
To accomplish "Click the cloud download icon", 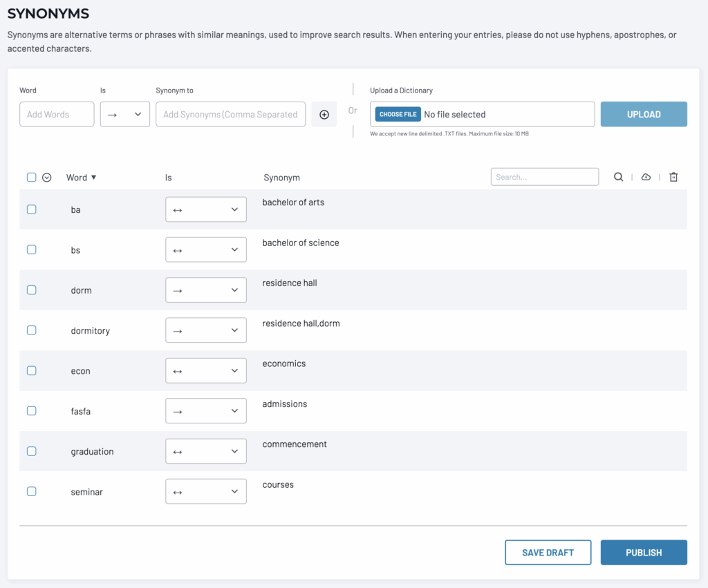I will (646, 177).
